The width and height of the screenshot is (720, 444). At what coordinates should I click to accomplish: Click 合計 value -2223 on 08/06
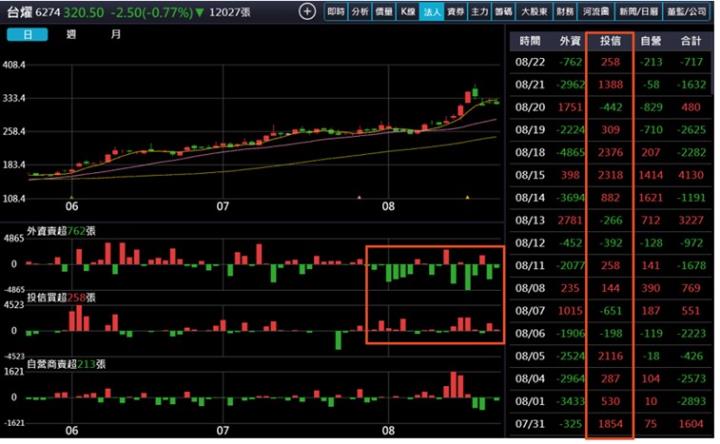pyautogui.click(x=691, y=333)
